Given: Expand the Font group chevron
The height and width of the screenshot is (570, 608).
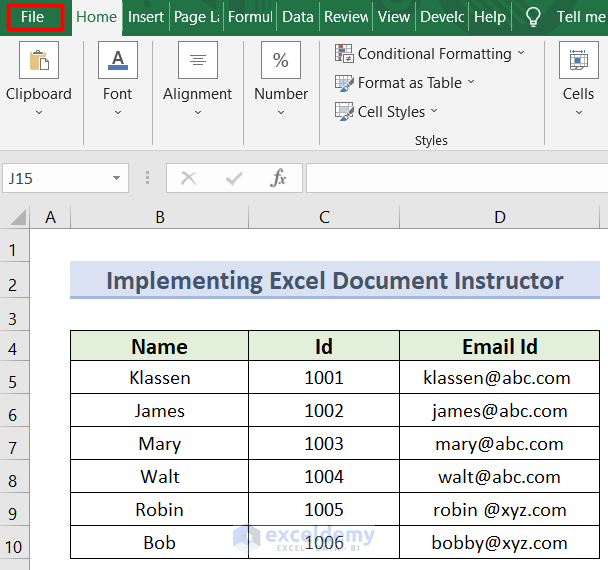Looking at the screenshot, I should point(118,112).
